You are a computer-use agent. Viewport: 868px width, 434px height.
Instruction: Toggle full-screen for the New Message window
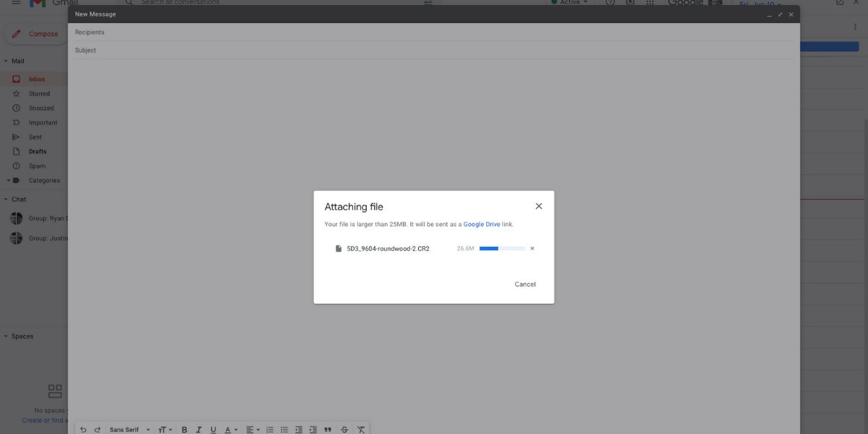(x=780, y=14)
